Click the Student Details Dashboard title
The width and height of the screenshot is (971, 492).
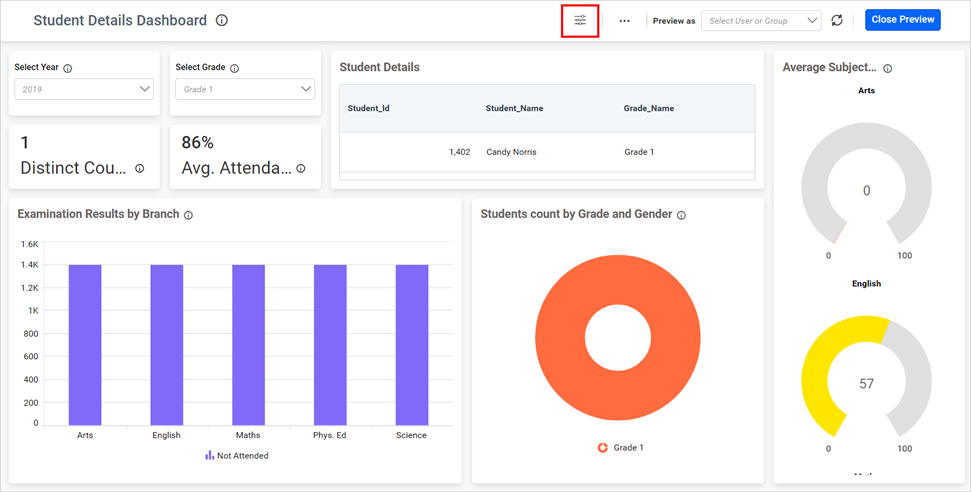coord(120,20)
